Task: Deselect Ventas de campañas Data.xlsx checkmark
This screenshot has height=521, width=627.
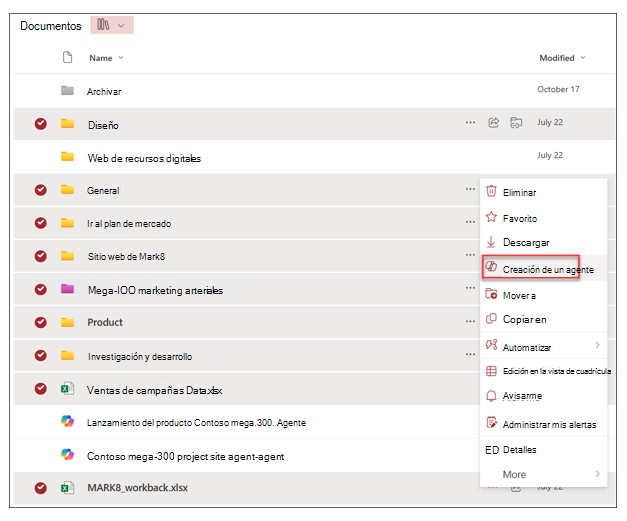Action: click(x=40, y=389)
